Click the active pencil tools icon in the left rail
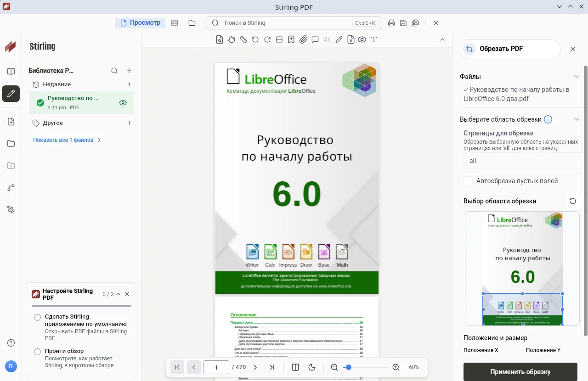Screen dimensions: 588x381 (11, 94)
